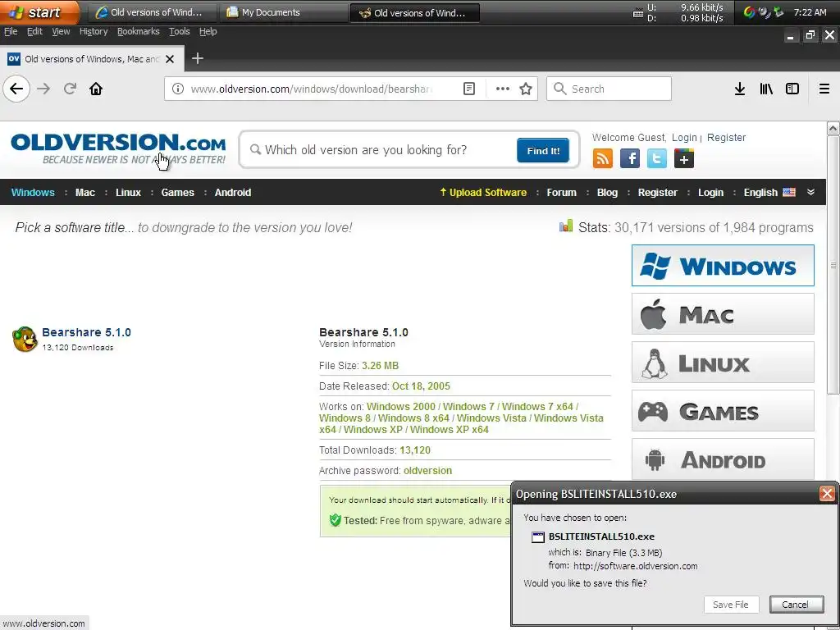Click the browser Search box
Screen dimensions: 840x630
pyautogui.click(x=609, y=89)
